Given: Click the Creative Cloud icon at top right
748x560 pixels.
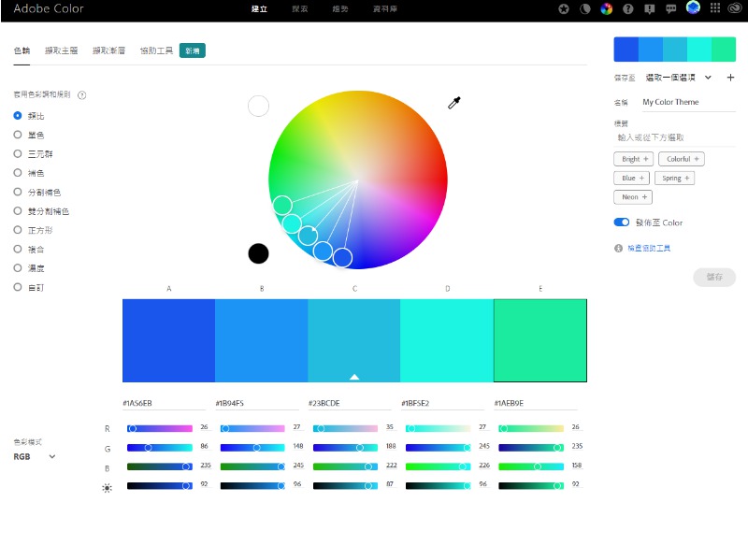Looking at the screenshot, I should tap(736, 9).
